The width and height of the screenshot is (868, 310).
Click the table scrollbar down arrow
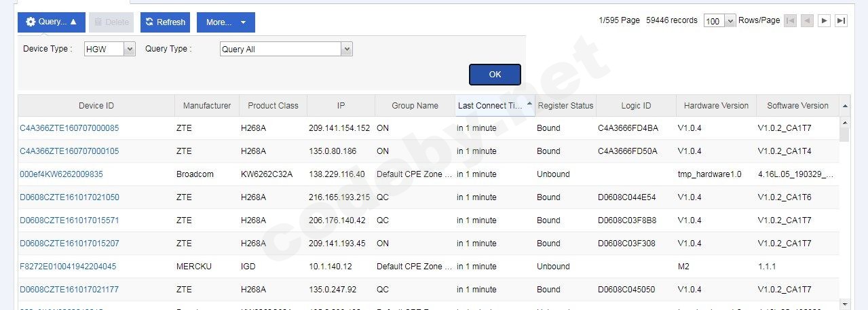(845, 305)
